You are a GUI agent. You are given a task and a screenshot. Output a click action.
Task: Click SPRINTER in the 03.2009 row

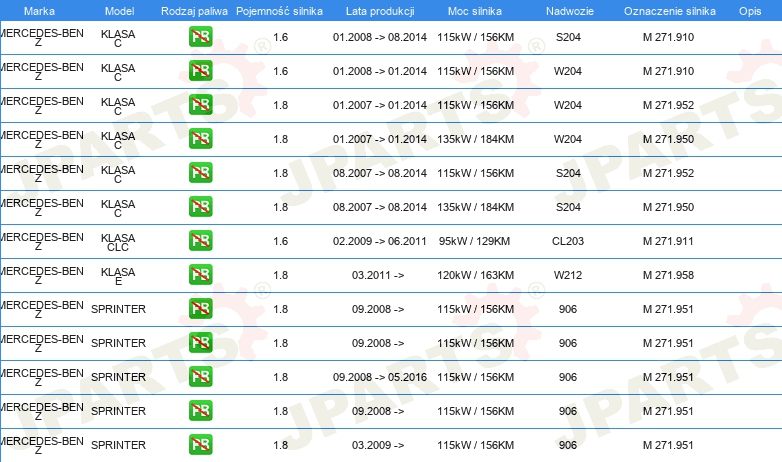point(118,445)
